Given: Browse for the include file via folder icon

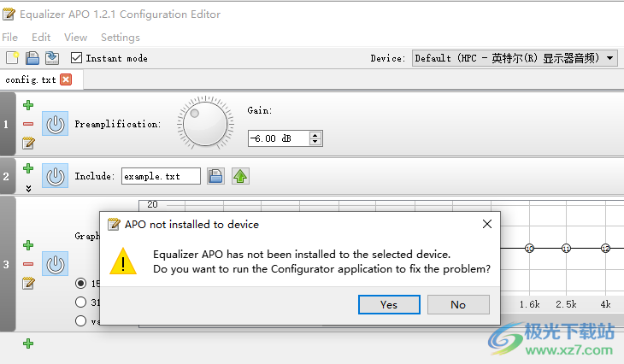Looking at the screenshot, I should click(215, 176).
